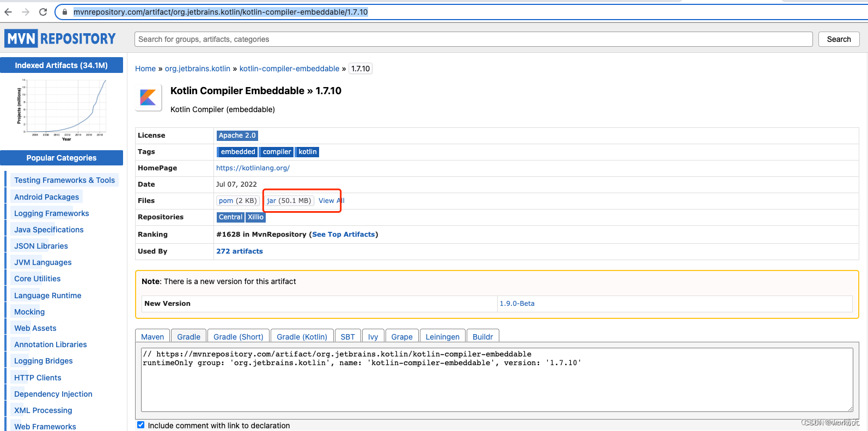
Task: Click the Popular Categories header
Action: [x=62, y=158]
